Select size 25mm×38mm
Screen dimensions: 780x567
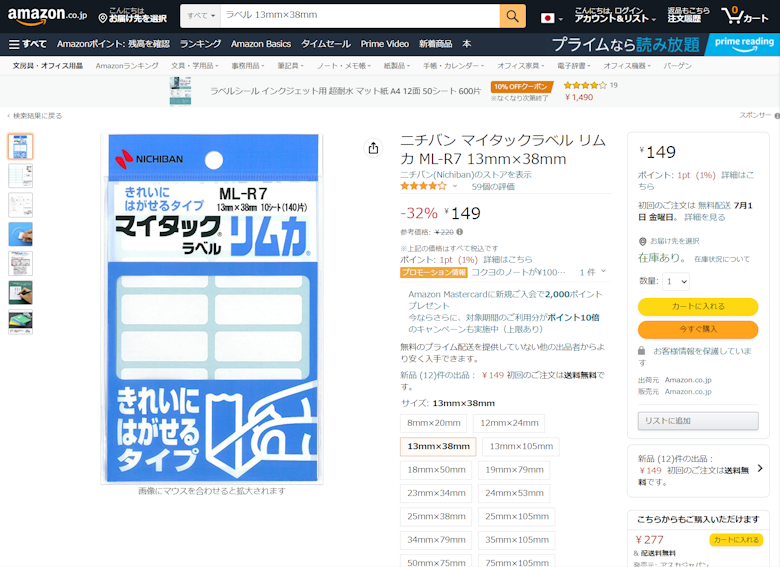click(x=436, y=517)
